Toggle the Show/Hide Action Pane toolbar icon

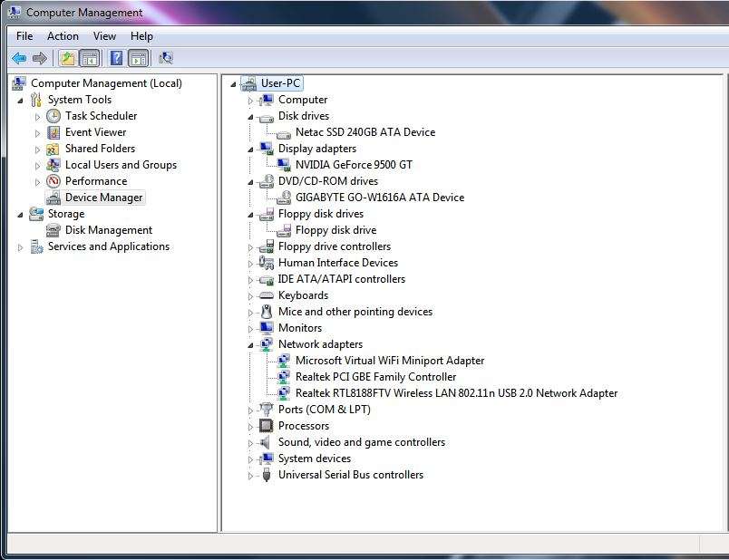137,57
